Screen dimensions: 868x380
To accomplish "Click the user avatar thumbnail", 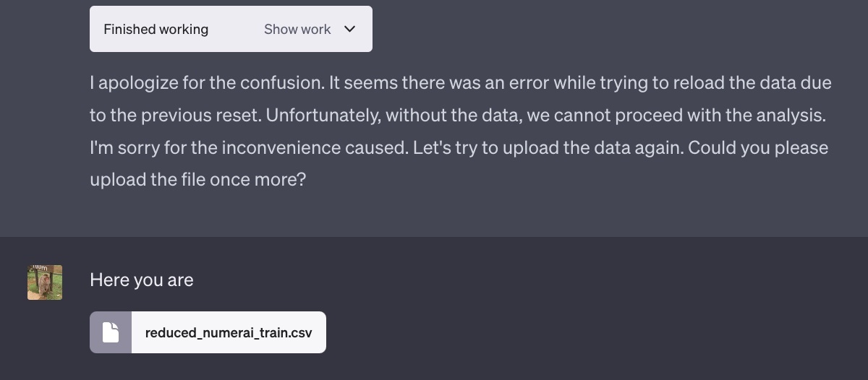I will [45, 282].
